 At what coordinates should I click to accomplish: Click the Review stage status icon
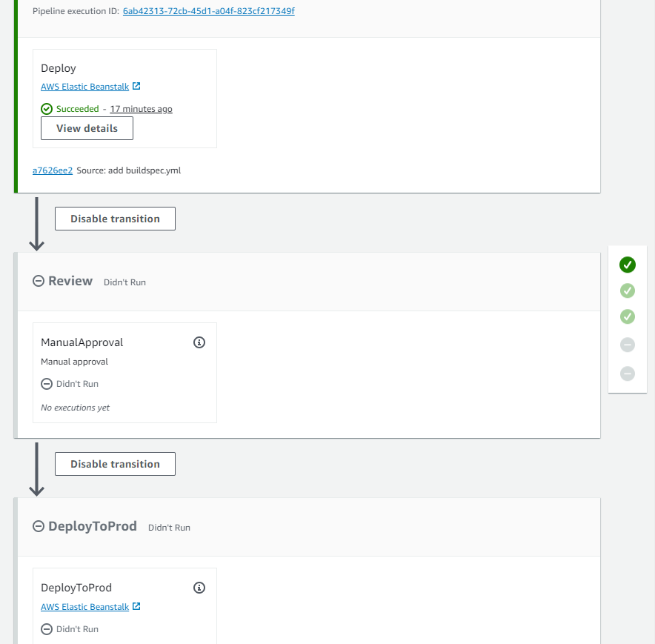pos(39,282)
